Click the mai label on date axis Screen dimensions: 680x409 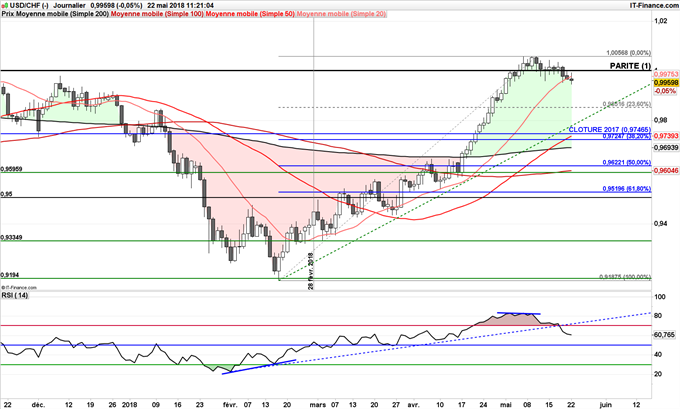pos(507,405)
